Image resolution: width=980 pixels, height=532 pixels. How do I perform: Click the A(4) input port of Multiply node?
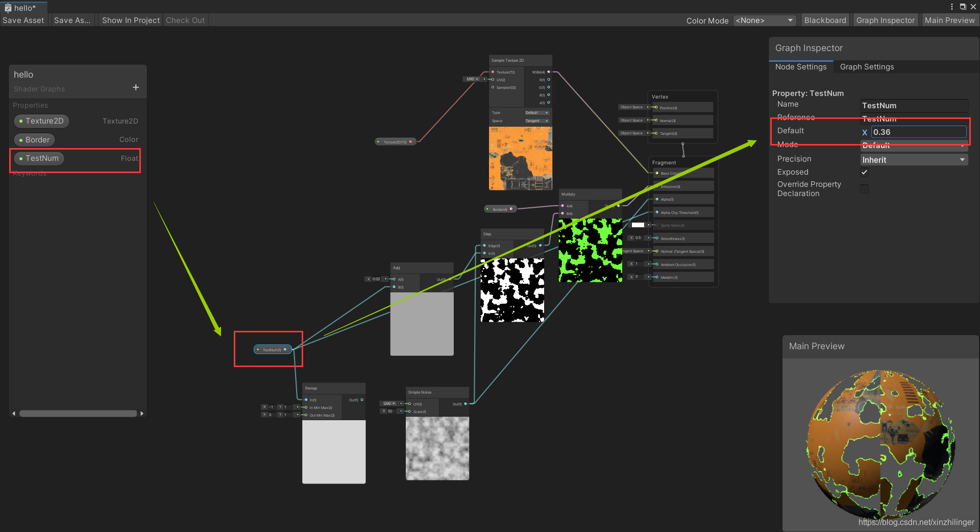562,206
